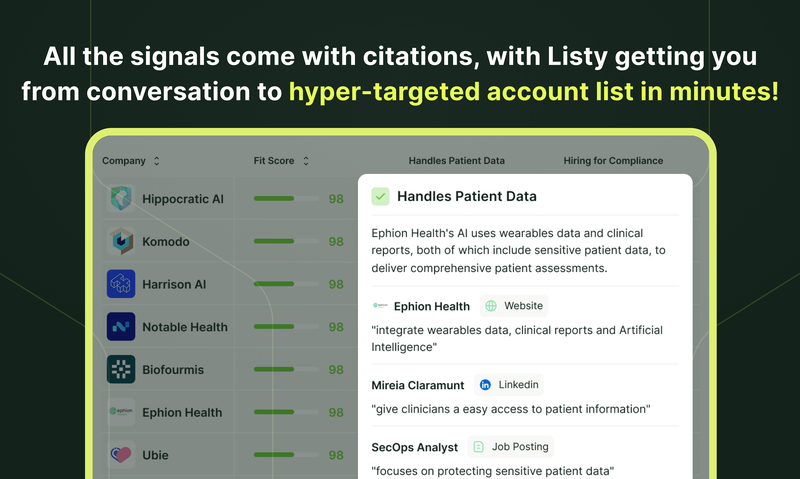Click the SecOps Analyst citation title

414,447
